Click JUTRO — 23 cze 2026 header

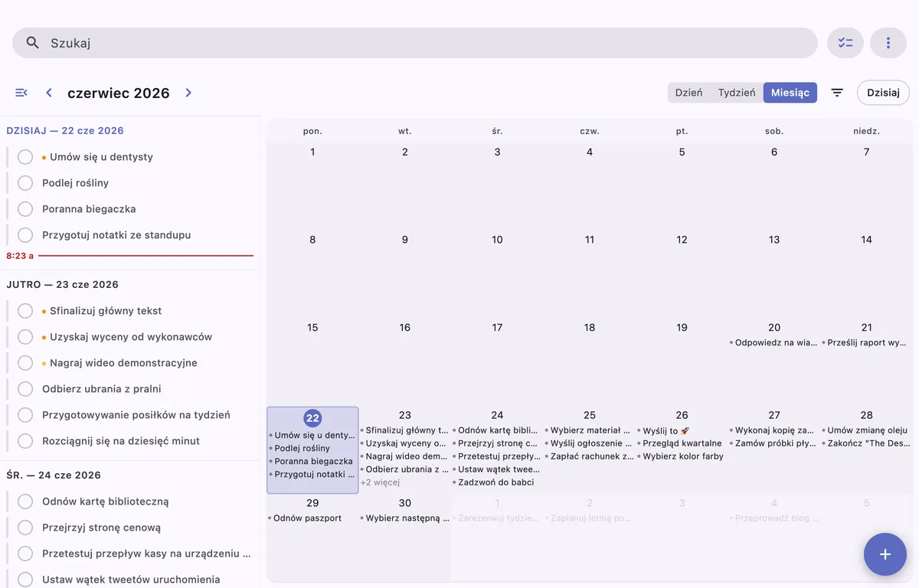62,284
